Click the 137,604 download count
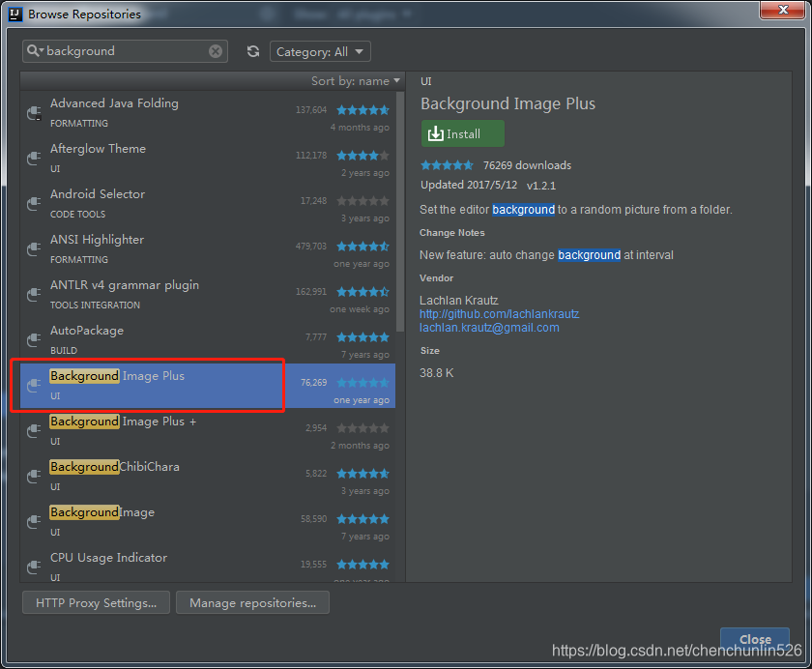The image size is (812, 669). click(311, 110)
